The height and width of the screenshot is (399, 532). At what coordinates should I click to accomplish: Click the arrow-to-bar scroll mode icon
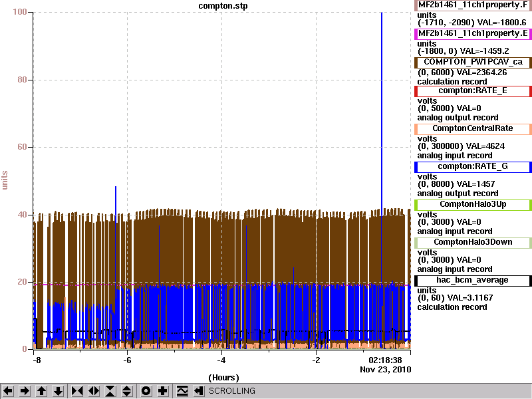click(198, 391)
